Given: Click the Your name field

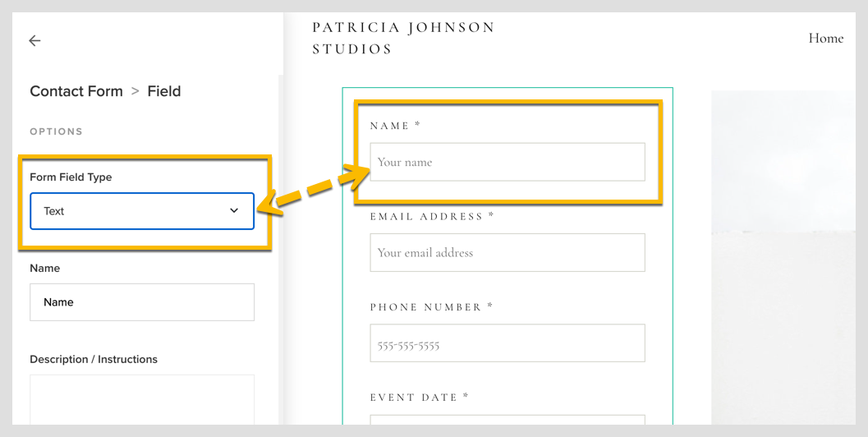Looking at the screenshot, I should (x=507, y=162).
